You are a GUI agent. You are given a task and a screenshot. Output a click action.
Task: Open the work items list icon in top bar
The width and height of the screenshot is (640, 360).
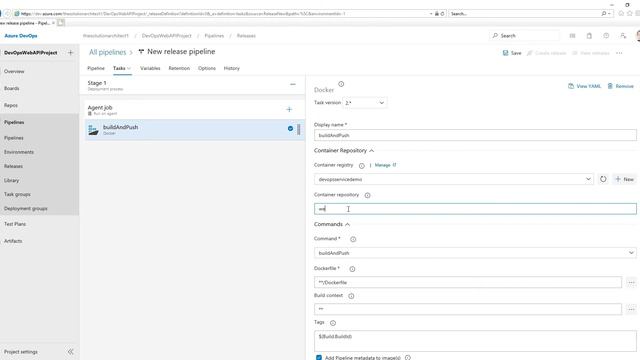[x=572, y=36]
